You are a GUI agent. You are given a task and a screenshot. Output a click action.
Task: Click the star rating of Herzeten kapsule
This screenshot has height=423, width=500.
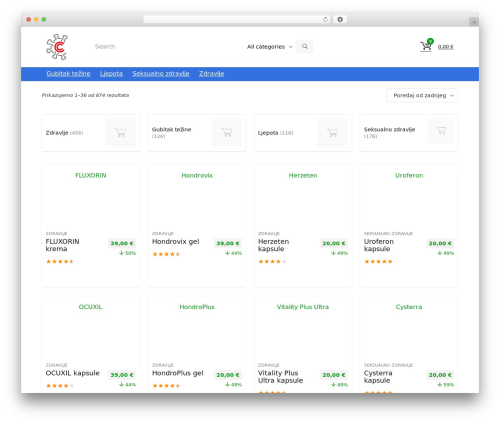click(272, 261)
